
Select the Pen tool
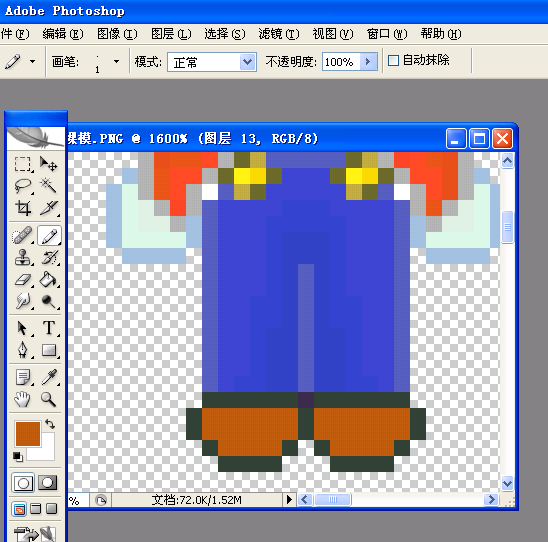23,350
